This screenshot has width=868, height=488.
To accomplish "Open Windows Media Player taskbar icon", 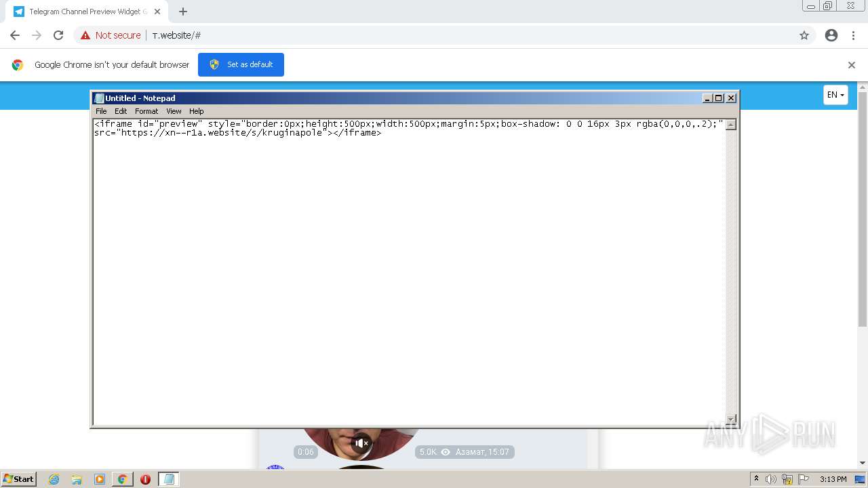I will 100,479.
